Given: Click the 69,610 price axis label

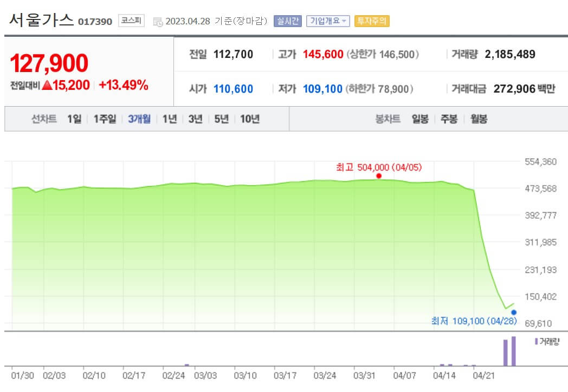Looking at the screenshot, I should (x=539, y=324).
